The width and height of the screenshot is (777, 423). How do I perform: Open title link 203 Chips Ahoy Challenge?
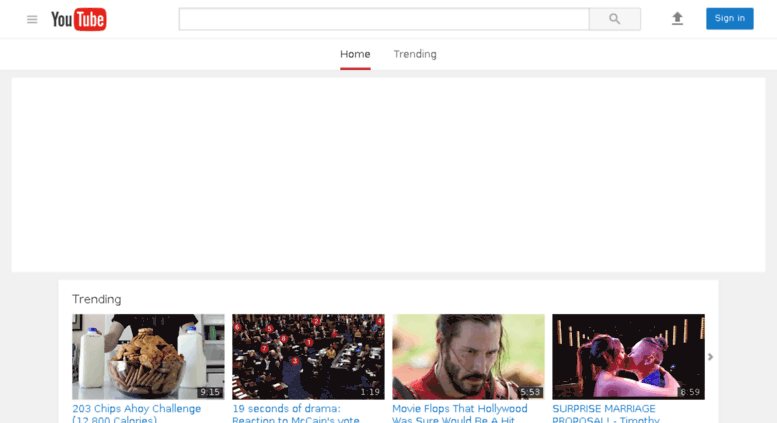tap(137, 413)
